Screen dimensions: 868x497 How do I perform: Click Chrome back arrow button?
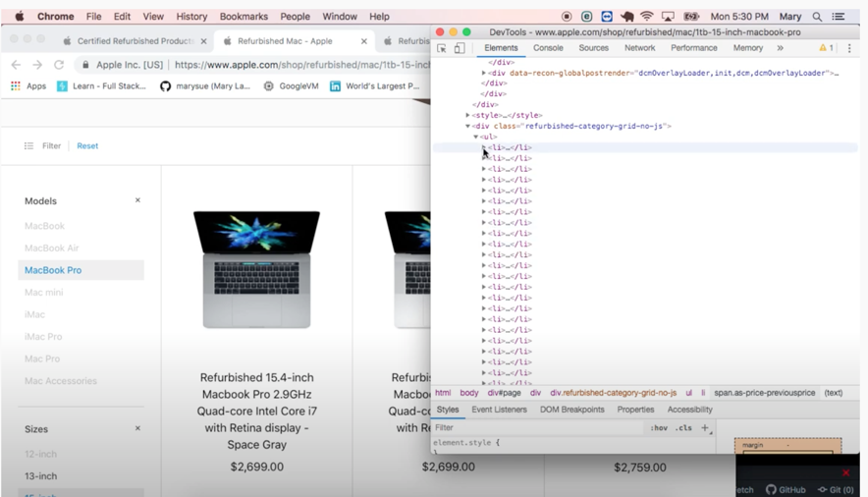(16, 65)
